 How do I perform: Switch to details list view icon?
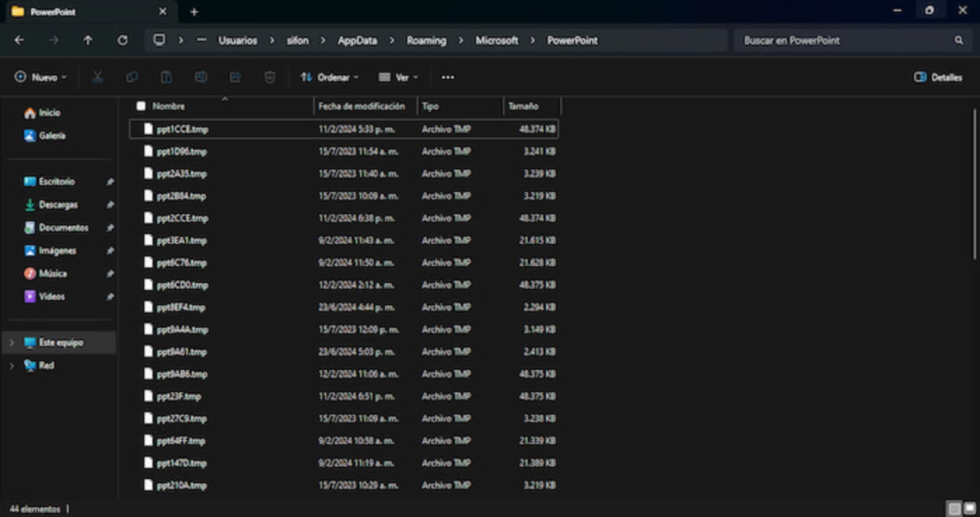tap(954, 509)
